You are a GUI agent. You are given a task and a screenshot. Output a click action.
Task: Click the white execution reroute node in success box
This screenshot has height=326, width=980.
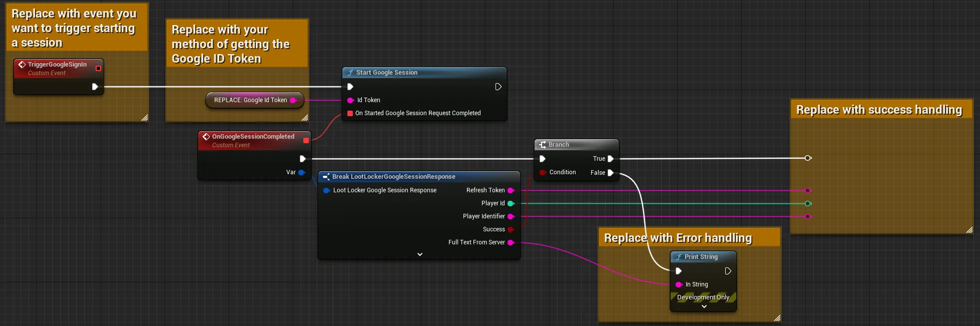tap(808, 158)
